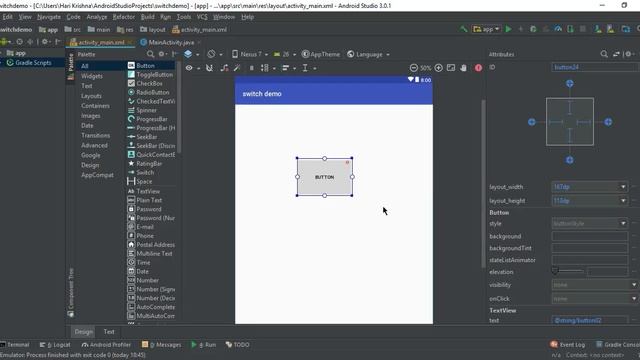Choose Layouts category in palette
640x360 pixels.
91,96
